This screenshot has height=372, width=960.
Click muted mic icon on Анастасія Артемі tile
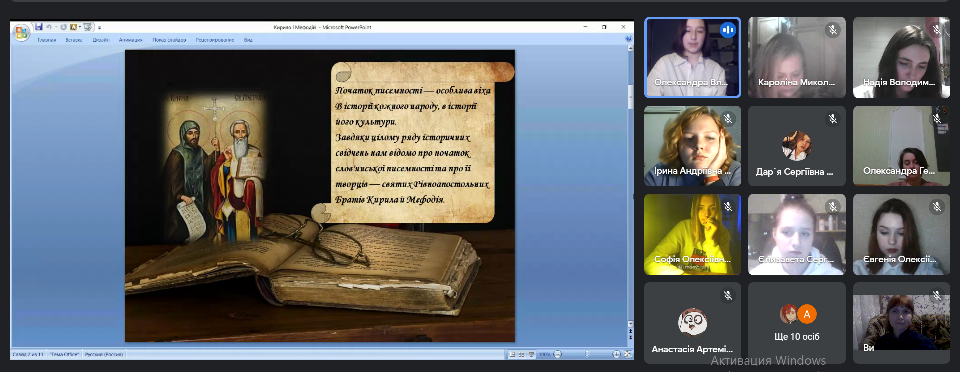pyautogui.click(x=727, y=296)
